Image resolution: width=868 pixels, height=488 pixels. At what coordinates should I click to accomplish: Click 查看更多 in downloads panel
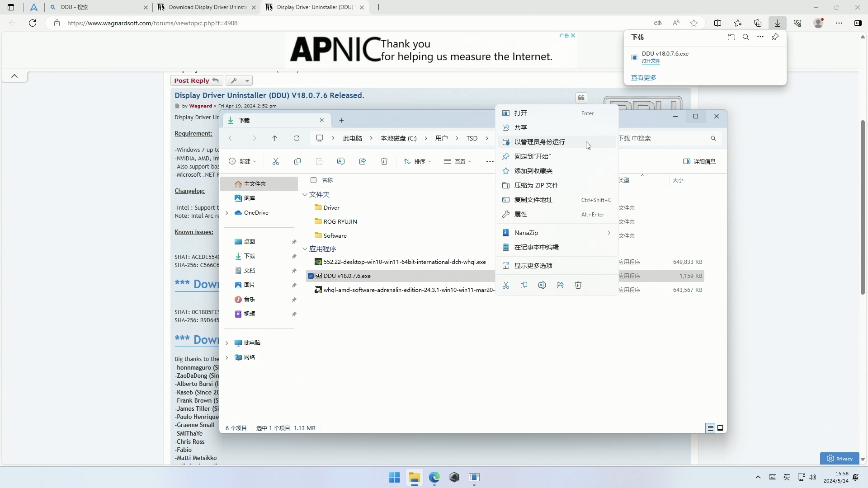point(643,78)
